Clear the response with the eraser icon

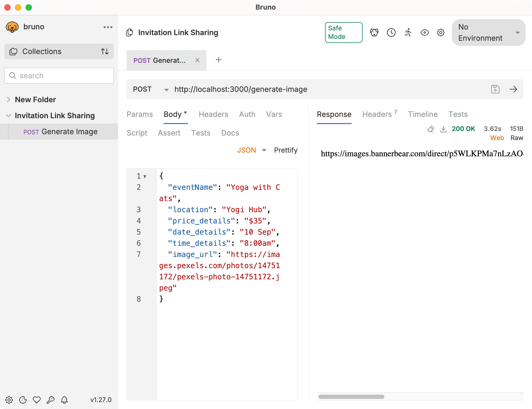pyautogui.click(x=431, y=129)
